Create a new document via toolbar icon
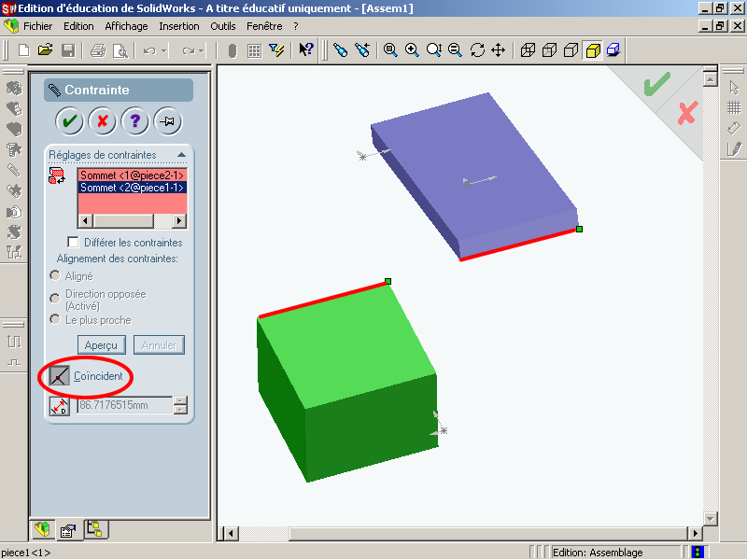The image size is (747, 560). 23,50
